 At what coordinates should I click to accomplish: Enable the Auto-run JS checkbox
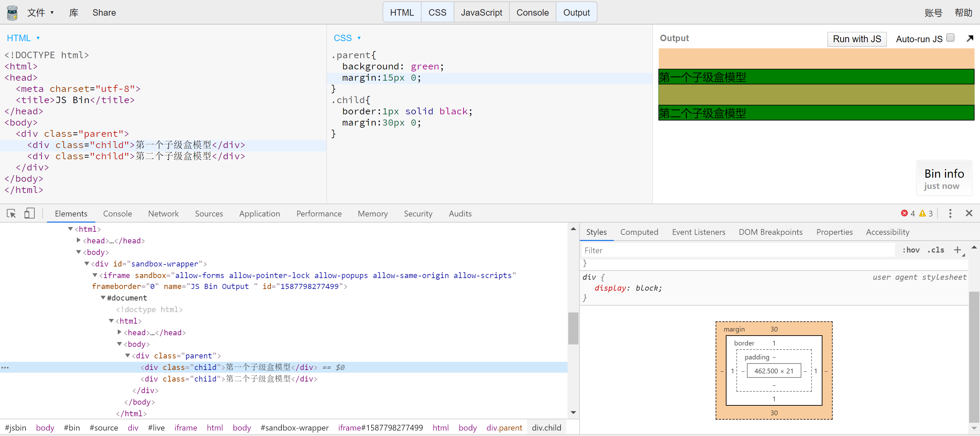[x=950, y=38]
